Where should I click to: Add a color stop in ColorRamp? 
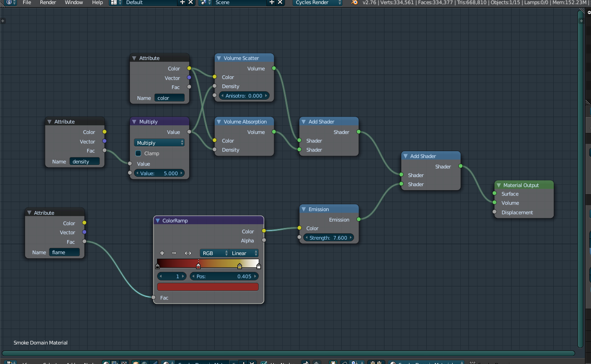162,253
